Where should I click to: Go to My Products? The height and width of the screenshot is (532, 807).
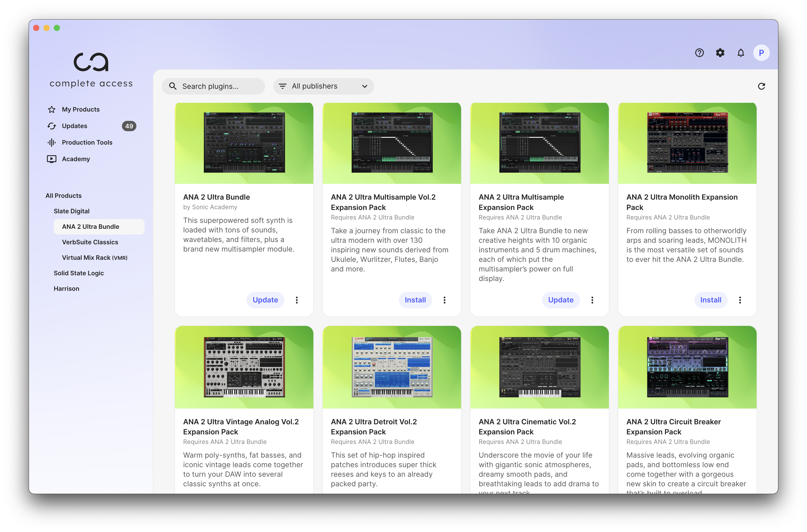[81, 109]
